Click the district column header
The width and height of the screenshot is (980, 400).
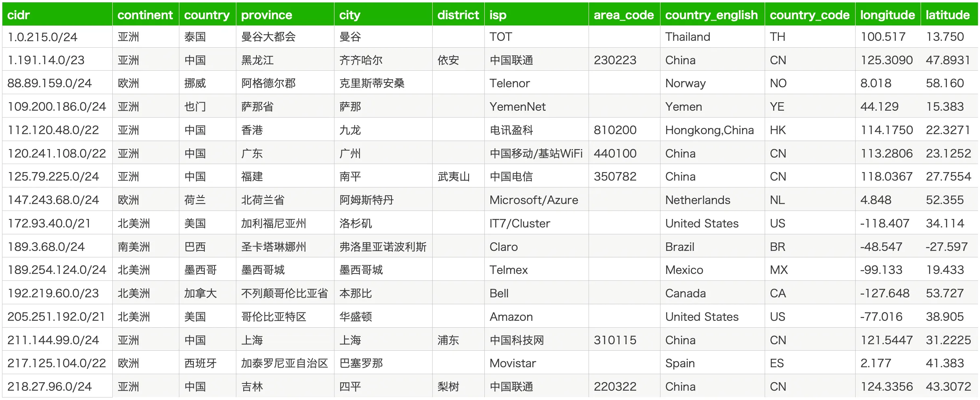point(458,15)
